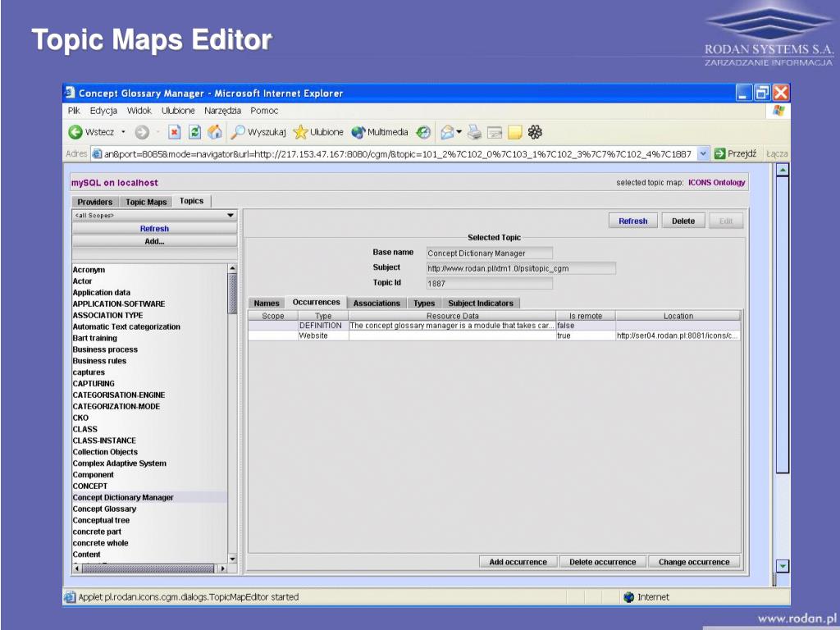
Task: Switch to the Associations tab
Action: coord(377,304)
